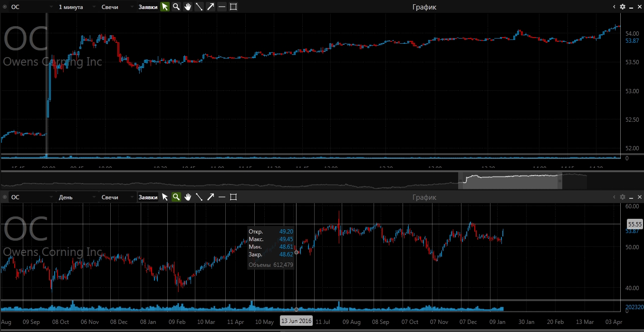
Task: Choose the hand pan tool in top chart
Action: 188,7
